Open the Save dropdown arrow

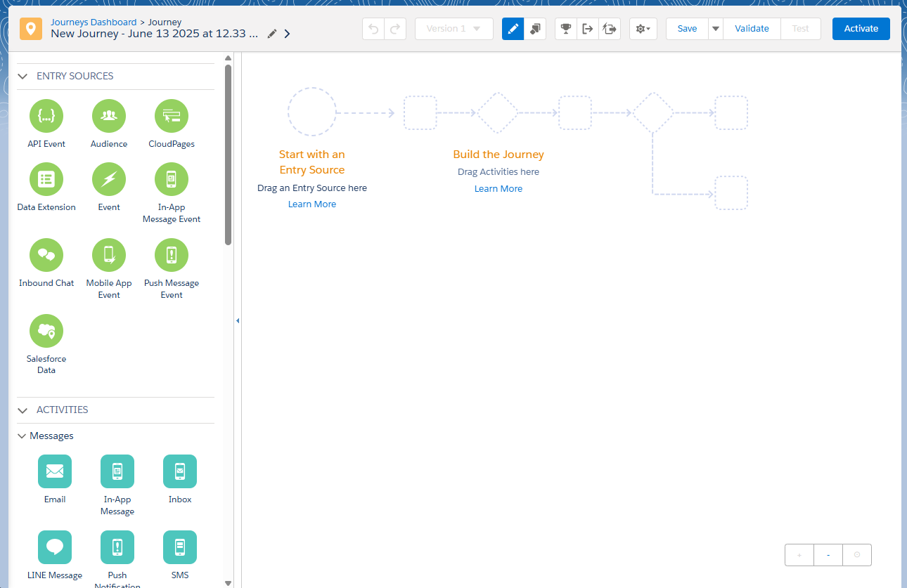pyautogui.click(x=716, y=29)
